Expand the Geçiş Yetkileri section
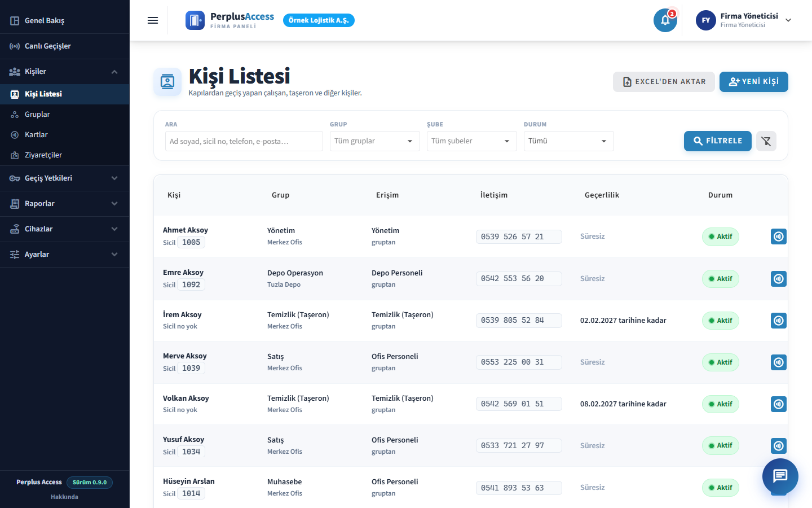Image resolution: width=812 pixels, height=508 pixels. [x=65, y=178]
